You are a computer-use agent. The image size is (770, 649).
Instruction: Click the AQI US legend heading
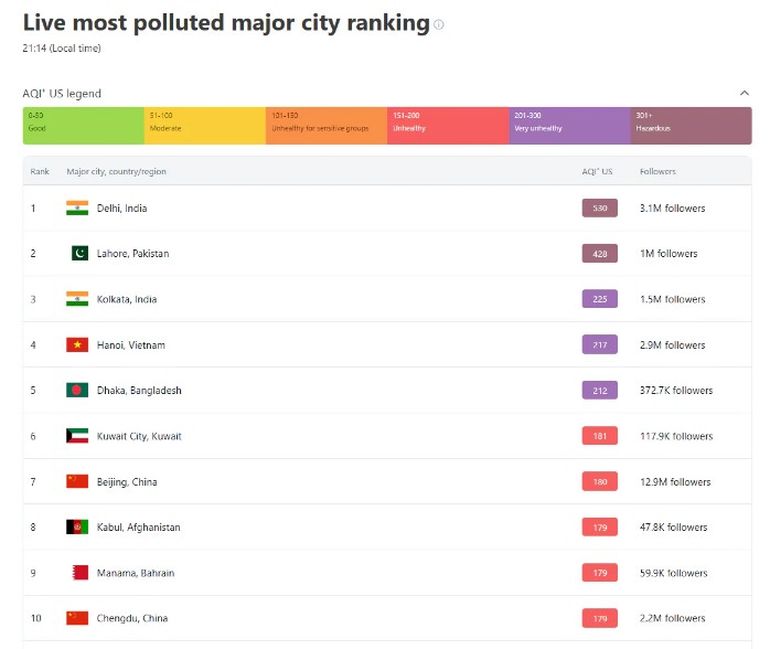(x=62, y=93)
